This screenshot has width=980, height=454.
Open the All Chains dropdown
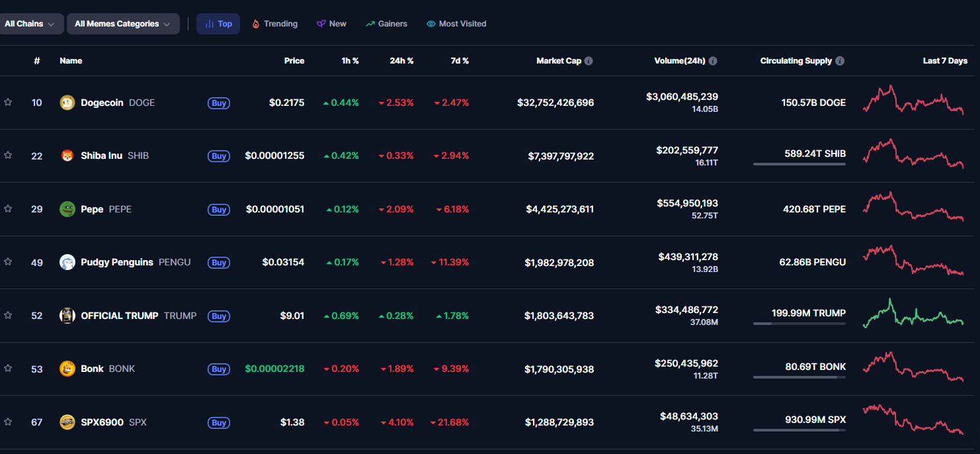pos(29,24)
